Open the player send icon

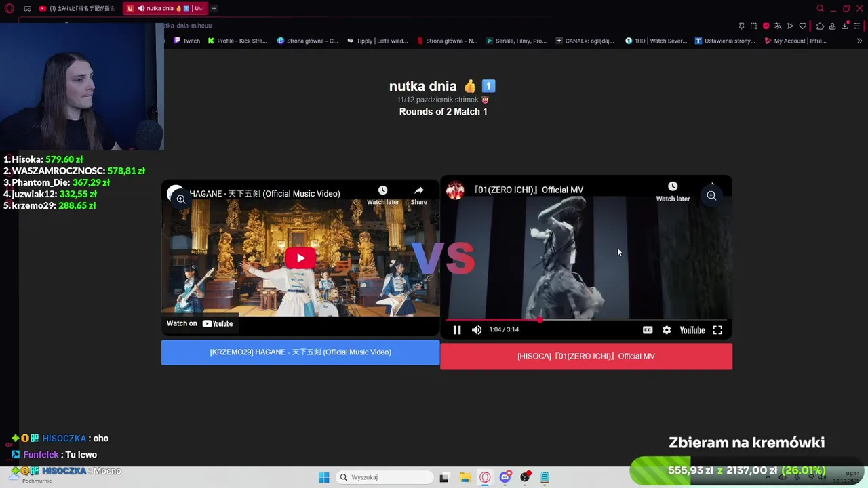pos(790,26)
